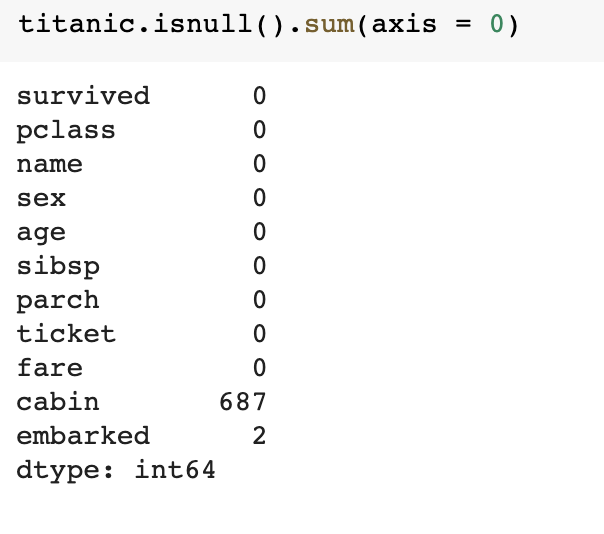Click the 'parch' row label
Screen dimensions: 604x534
[x=58, y=300]
